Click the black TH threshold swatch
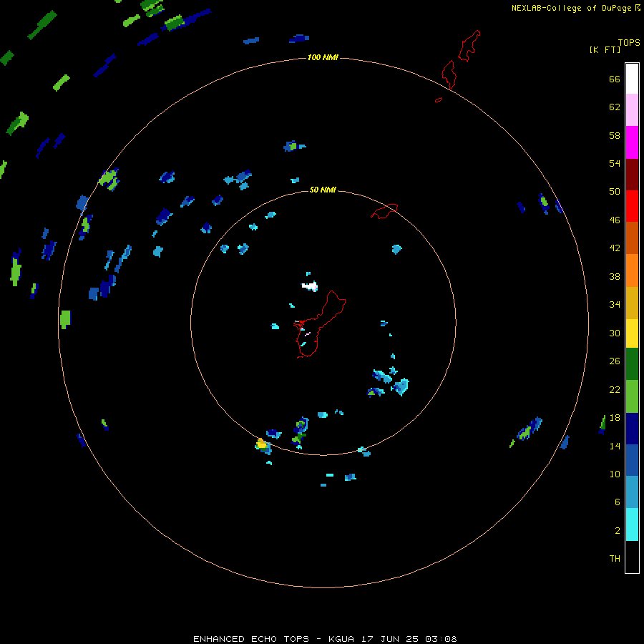 point(632,557)
